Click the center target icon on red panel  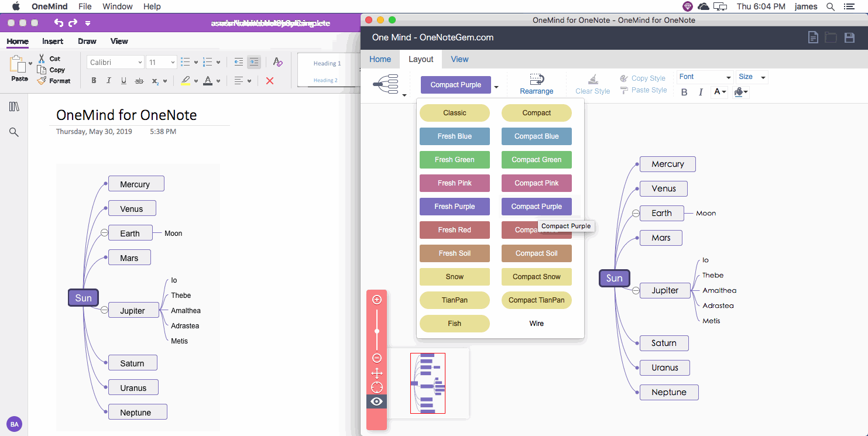click(377, 387)
